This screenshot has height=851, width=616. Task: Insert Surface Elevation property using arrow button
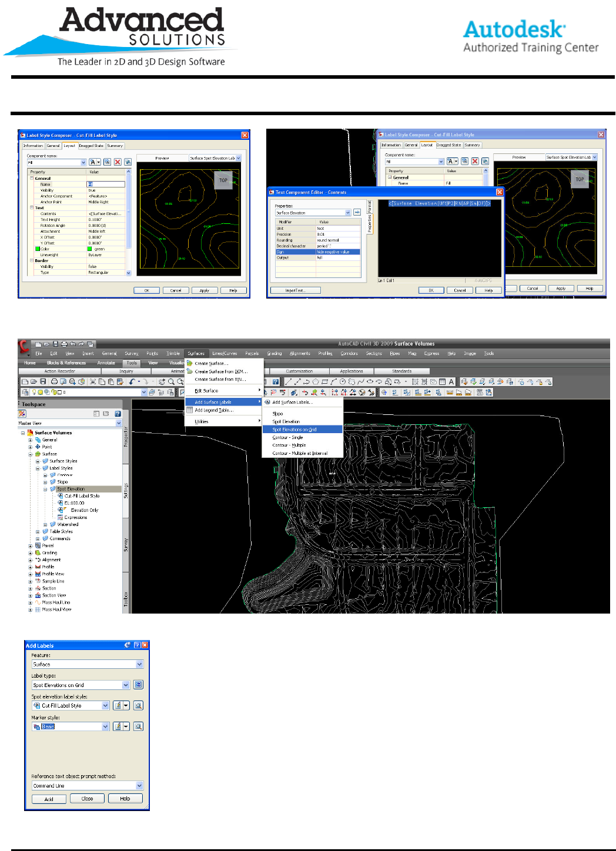[x=357, y=212]
